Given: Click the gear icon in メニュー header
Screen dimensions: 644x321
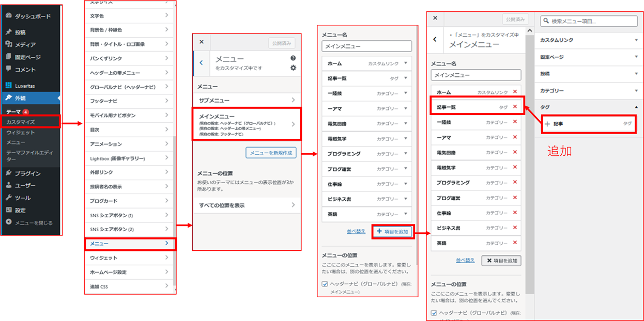Looking at the screenshot, I should tap(293, 68).
